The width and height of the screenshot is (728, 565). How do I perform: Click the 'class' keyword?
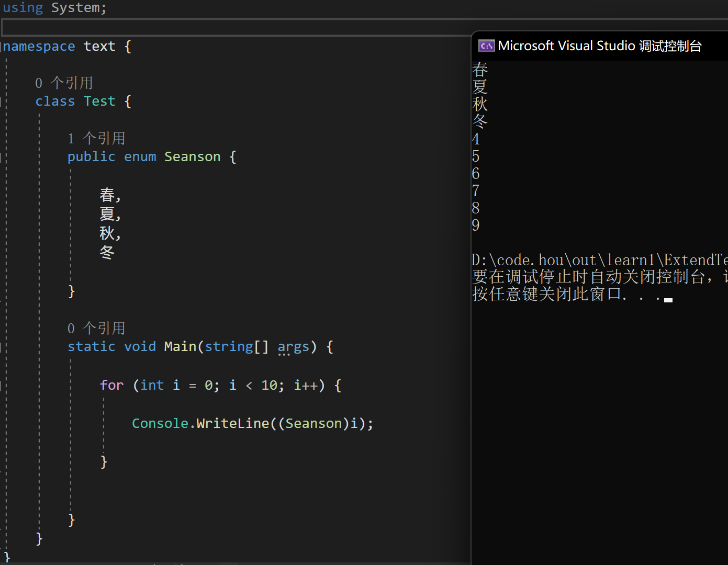(55, 101)
